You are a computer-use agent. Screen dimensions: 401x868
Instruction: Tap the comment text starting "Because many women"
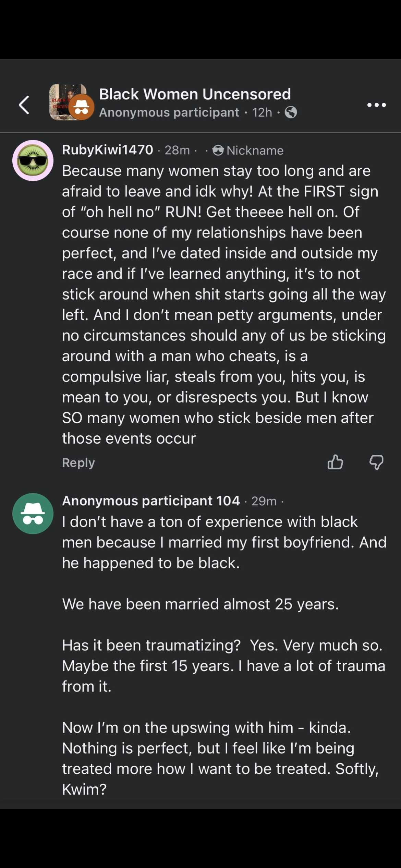click(223, 304)
